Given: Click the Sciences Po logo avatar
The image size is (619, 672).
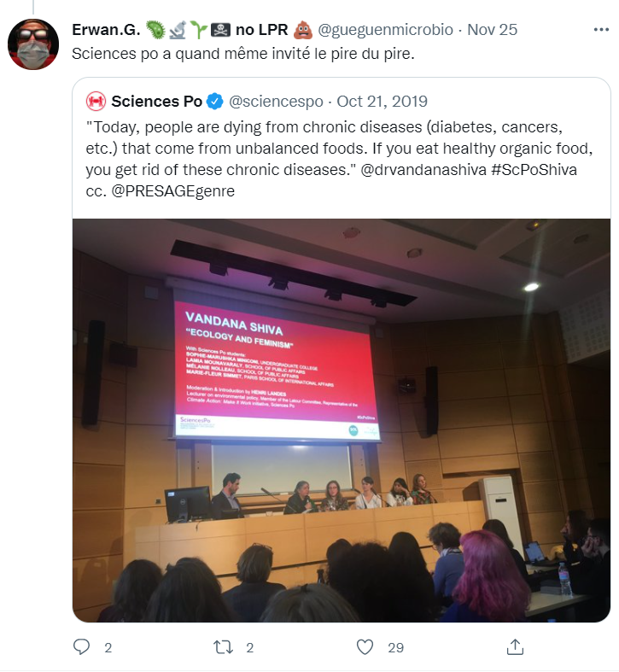Looking at the screenshot, I should pos(96,102).
